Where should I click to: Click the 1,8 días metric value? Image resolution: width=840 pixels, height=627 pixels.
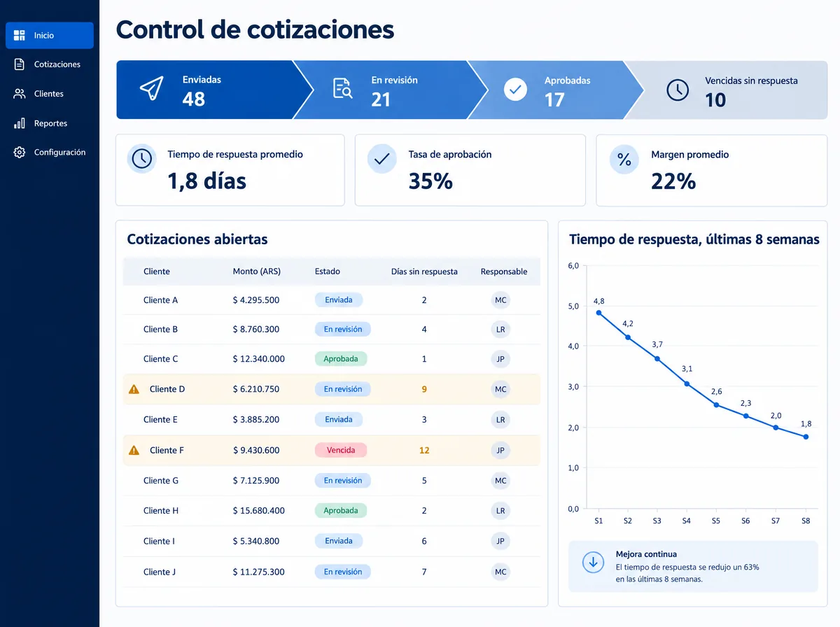pyautogui.click(x=206, y=181)
